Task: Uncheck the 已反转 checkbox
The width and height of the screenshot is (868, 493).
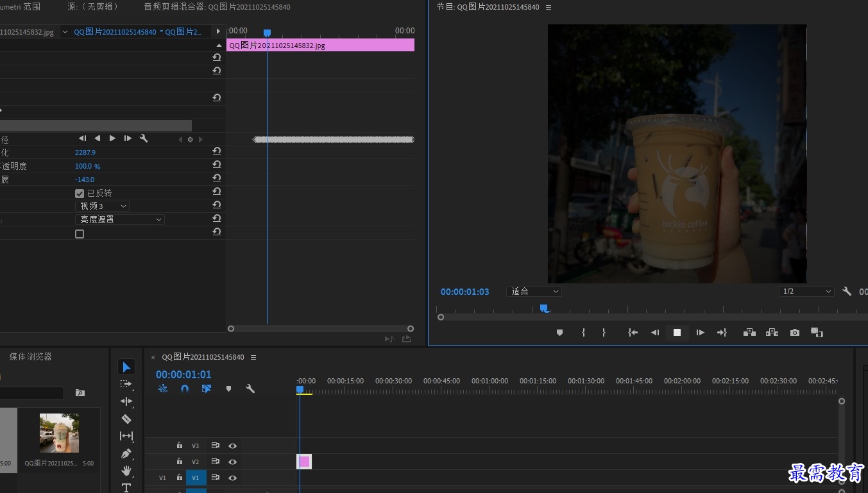Action: 80,193
